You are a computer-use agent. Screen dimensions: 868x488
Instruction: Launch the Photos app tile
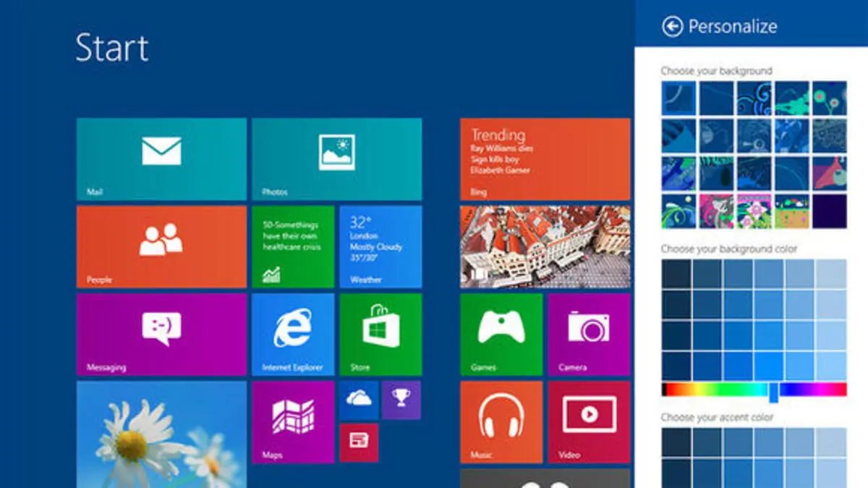click(336, 159)
